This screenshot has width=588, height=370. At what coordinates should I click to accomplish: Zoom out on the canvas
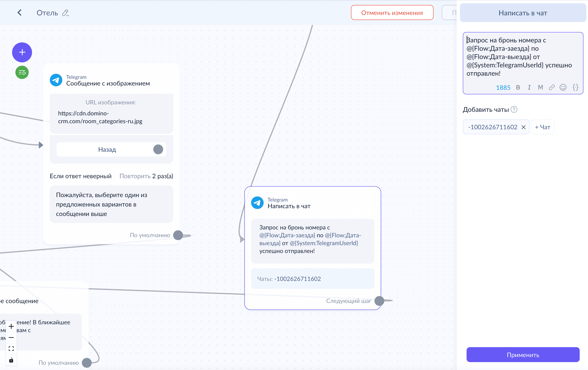[x=11, y=338]
